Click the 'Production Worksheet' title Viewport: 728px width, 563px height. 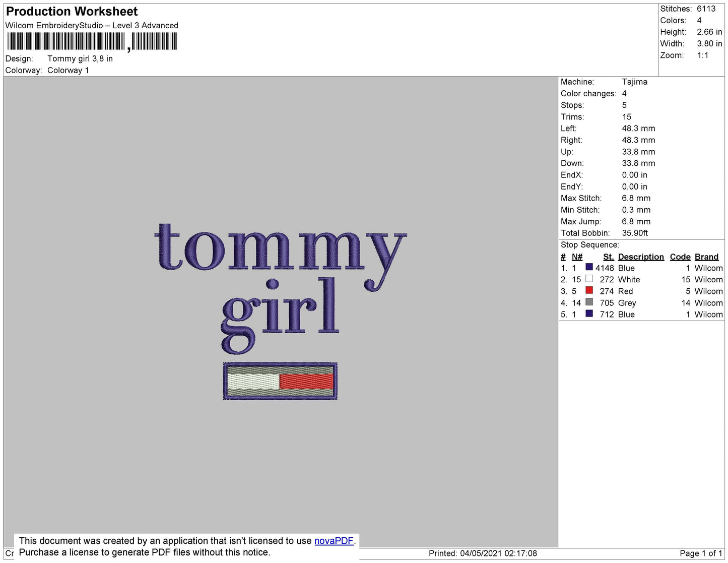(72, 11)
